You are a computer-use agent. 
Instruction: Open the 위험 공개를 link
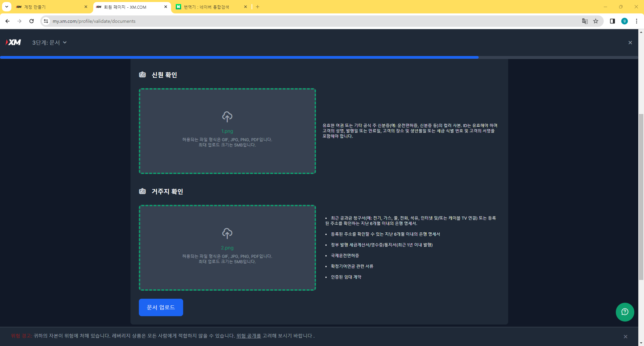(x=248, y=336)
